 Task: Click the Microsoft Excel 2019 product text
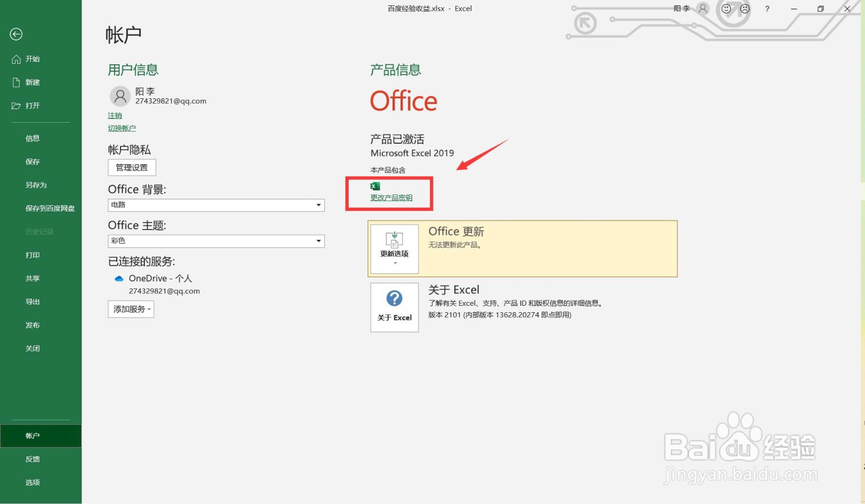[x=412, y=153]
